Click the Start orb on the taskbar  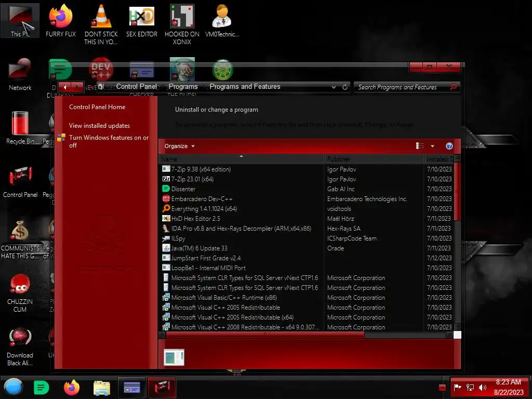14,387
